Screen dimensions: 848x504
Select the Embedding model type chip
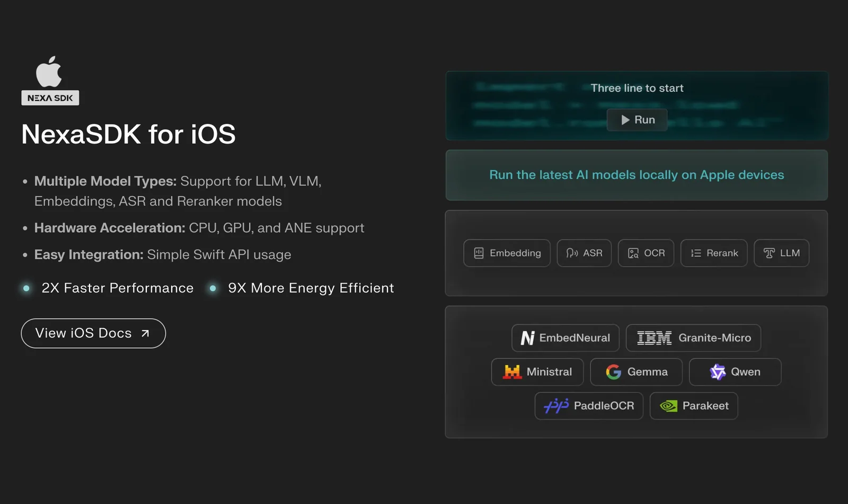click(x=507, y=253)
